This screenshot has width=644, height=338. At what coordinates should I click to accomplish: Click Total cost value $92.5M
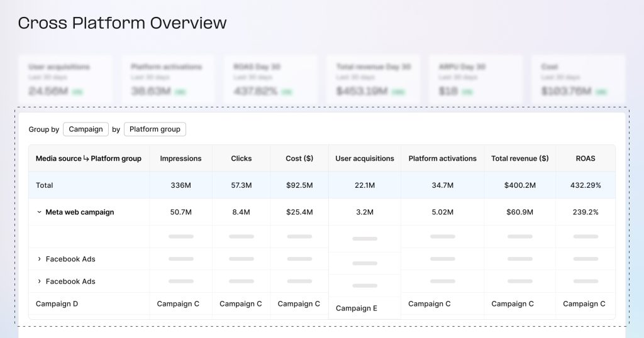[x=299, y=185]
